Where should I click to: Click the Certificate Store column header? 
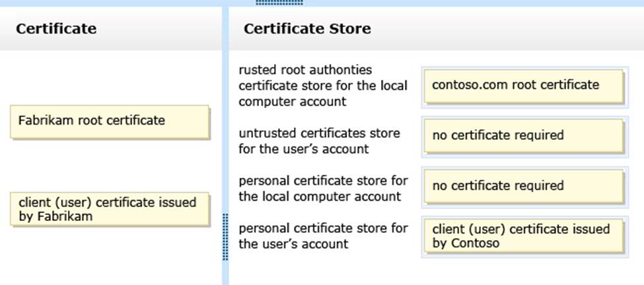[x=307, y=28]
